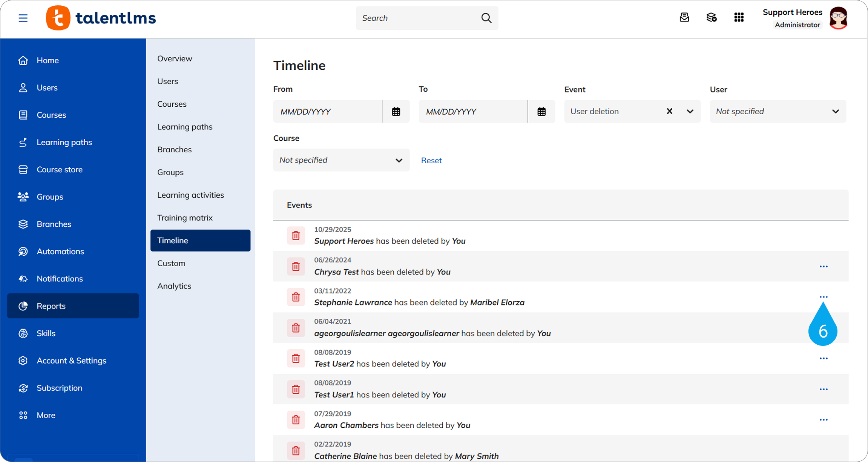The height and width of the screenshot is (462, 868).
Task: Click trash icon on Aaron Chambers event
Action: 296,420
